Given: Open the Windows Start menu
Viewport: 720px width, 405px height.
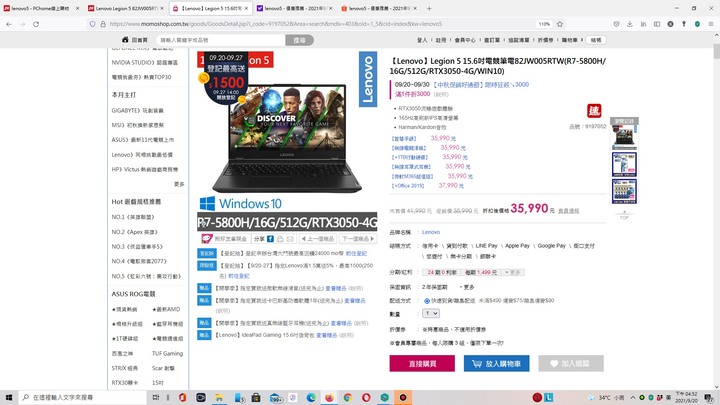Looking at the screenshot, I should point(8,397).
